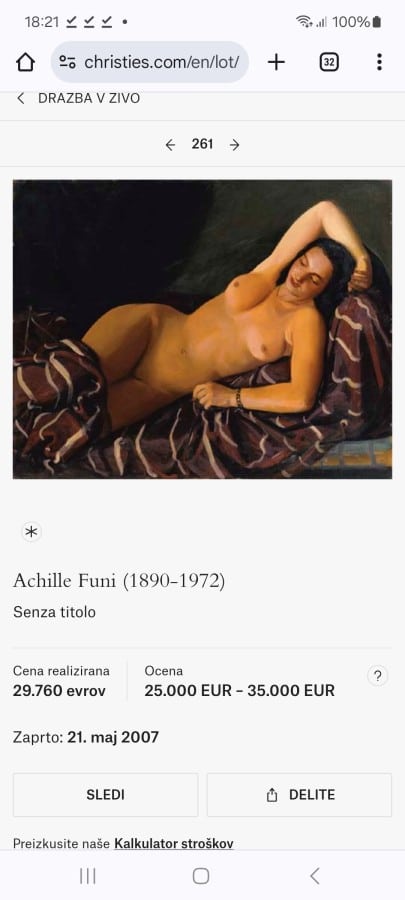The image size is (405, 900).
Task: Tap the Android home navigation button
Action: click(201, 876)
